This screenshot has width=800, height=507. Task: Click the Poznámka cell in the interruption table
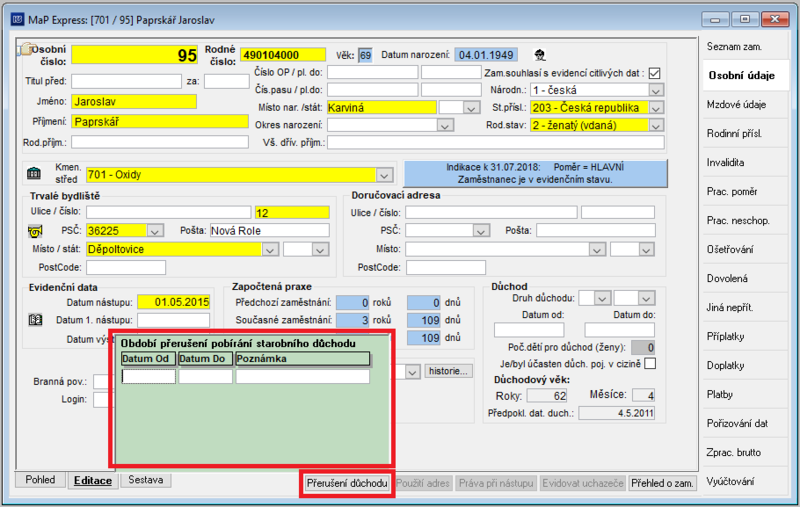point(303,376)
